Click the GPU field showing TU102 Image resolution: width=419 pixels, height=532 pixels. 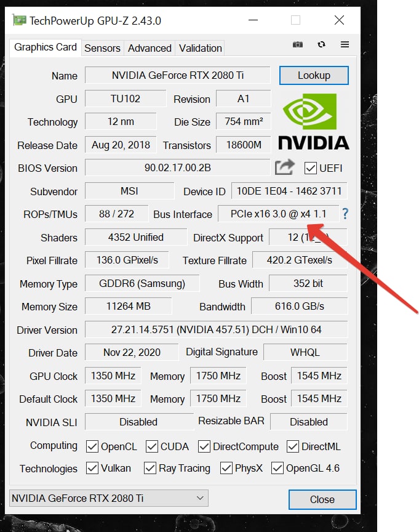coord(126,99)
